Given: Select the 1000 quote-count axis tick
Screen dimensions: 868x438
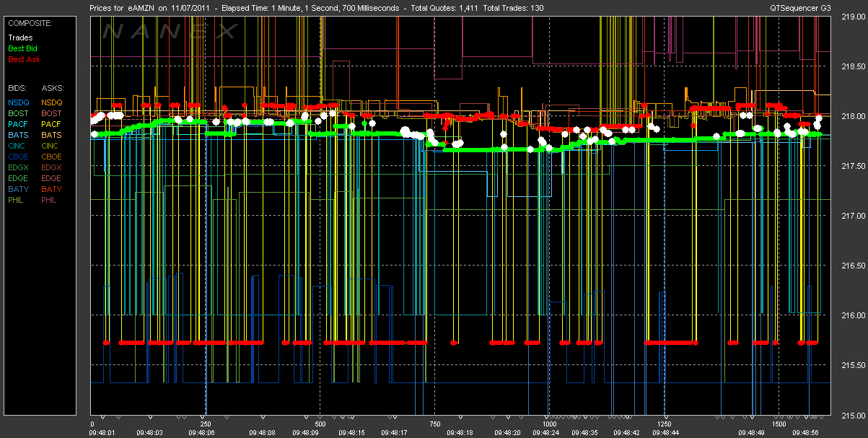Looking at the screenshot, I should [549, 424].
